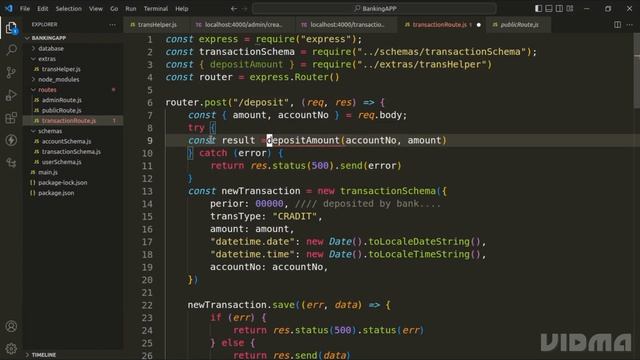Image resolution: width=640 pixels, height=360 pixels.
Task: Open package.json file
Action: 73,193
